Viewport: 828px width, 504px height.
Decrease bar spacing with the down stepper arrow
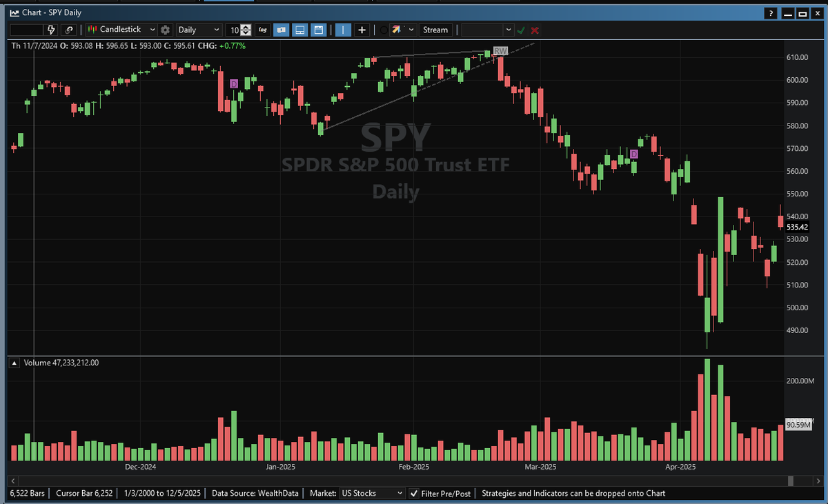[246, 33]
